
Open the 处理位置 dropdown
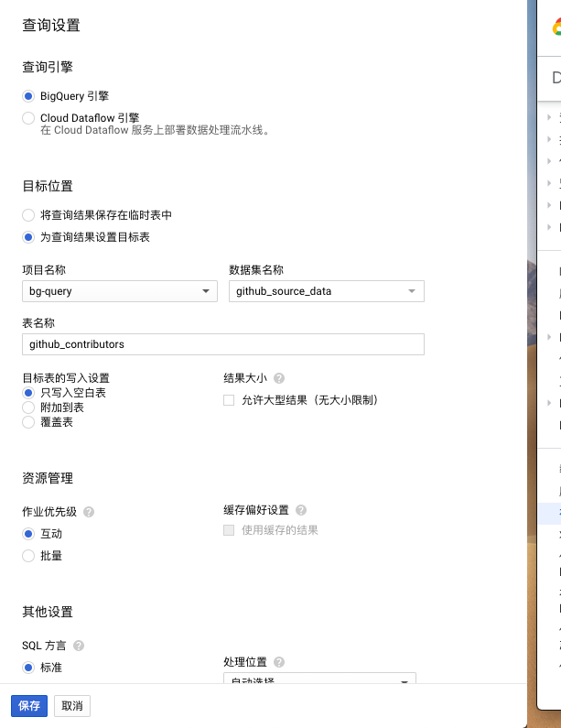click(319, 678)
